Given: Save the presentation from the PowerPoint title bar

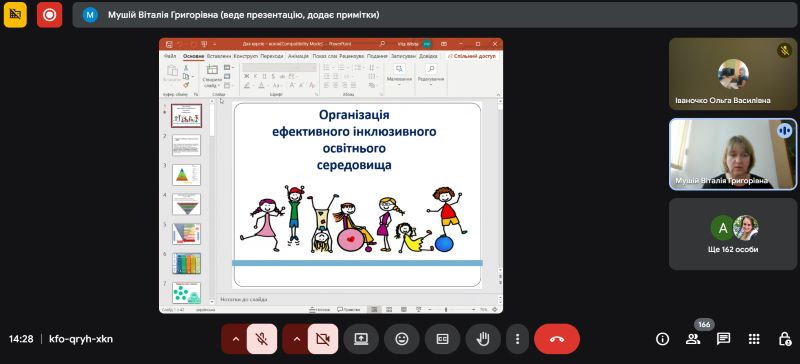Looking at the screenshot, I should pyautogui.click(x=168, y=44).
